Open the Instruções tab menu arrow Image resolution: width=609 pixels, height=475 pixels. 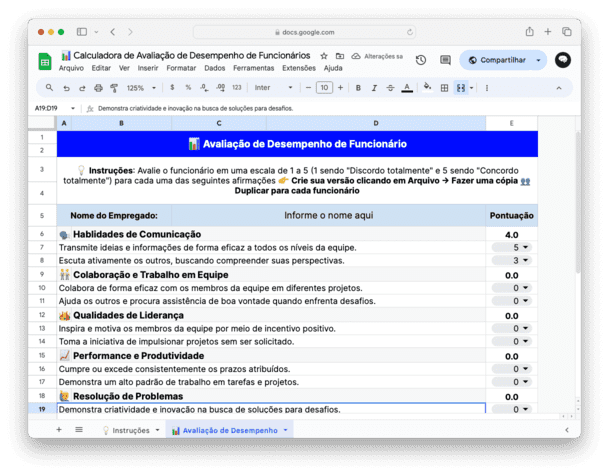157,430
